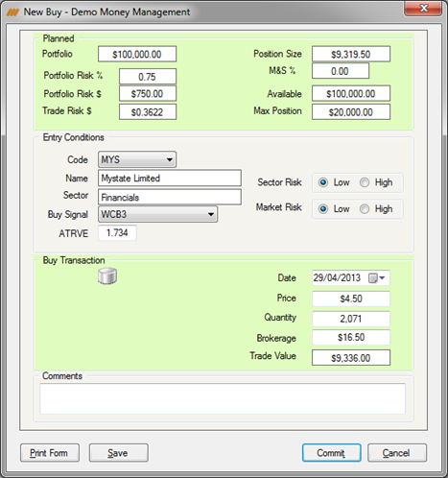
Task: Click the database cylinder icon
Action: (x=107, y=276)
